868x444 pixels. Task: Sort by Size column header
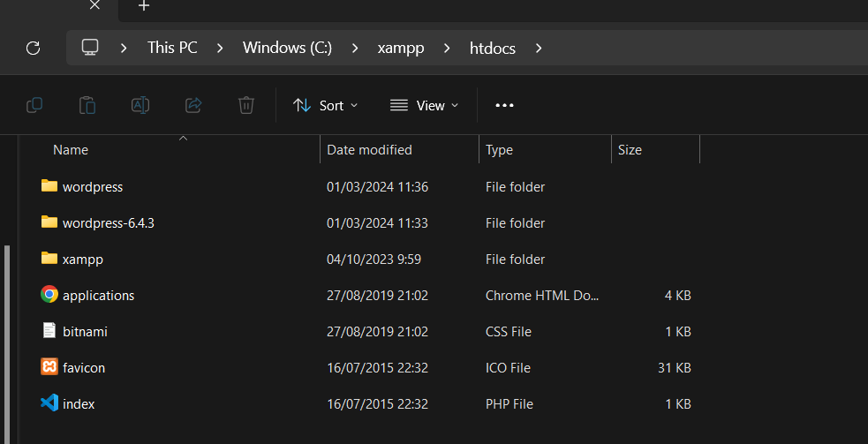630,150
